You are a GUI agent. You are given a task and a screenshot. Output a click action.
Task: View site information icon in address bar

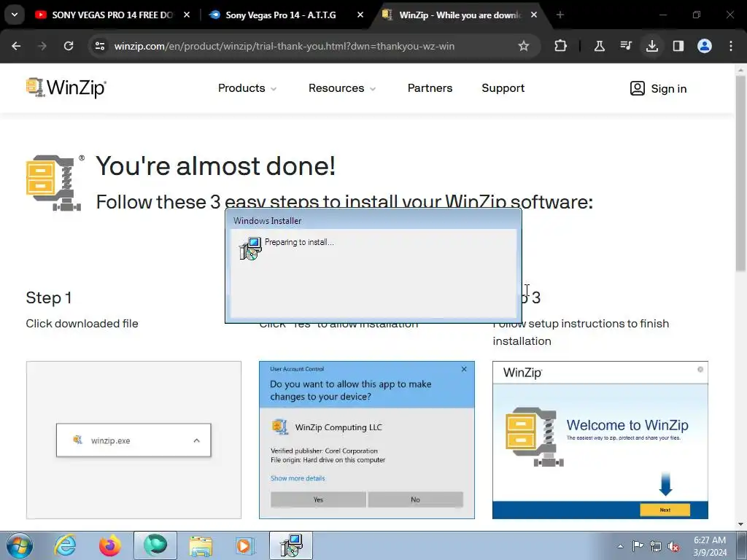[99, 46]
